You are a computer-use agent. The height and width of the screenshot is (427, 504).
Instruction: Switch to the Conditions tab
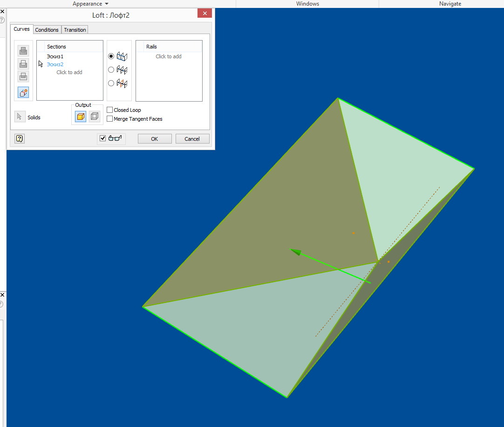[47, 29]
